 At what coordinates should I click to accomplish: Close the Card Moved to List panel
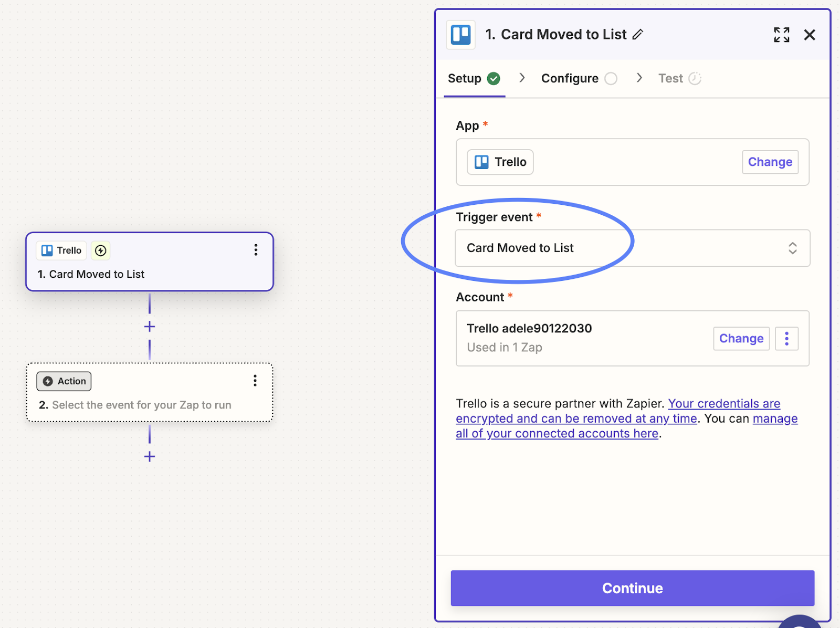point(809,35)
